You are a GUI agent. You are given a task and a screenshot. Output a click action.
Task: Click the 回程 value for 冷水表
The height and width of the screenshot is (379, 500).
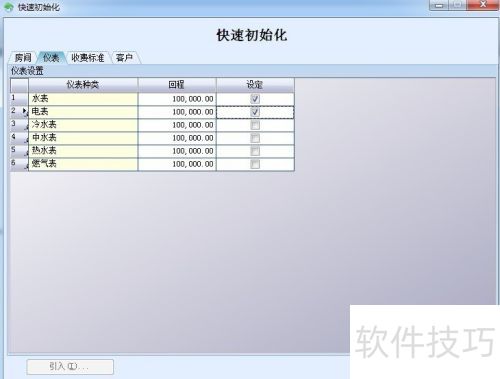click(177, 125)
